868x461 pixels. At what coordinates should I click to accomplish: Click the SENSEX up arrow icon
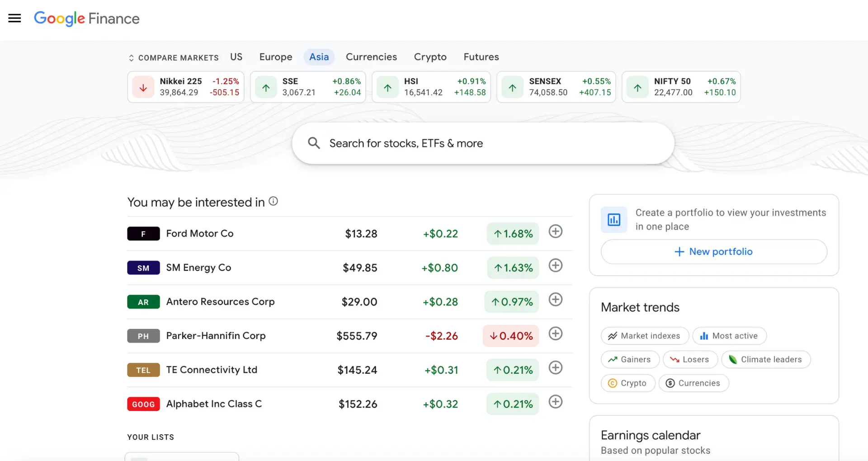click(513, 87)
